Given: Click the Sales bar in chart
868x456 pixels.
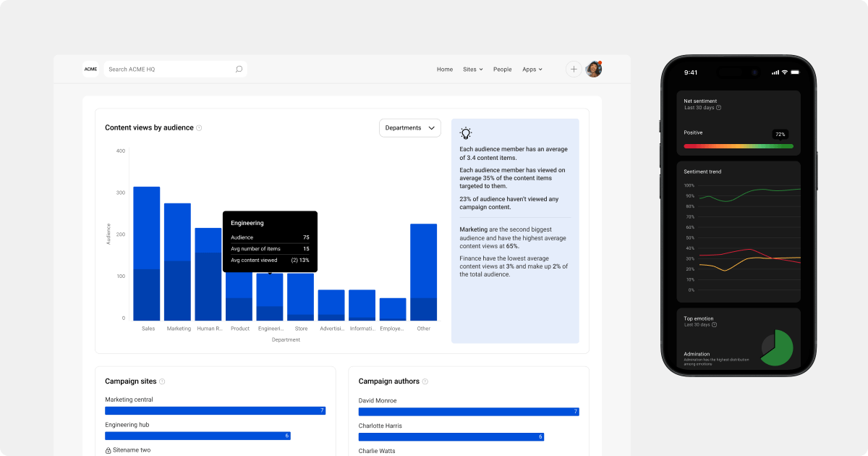Looking at the screenshot, I should (x=147, y=253).
